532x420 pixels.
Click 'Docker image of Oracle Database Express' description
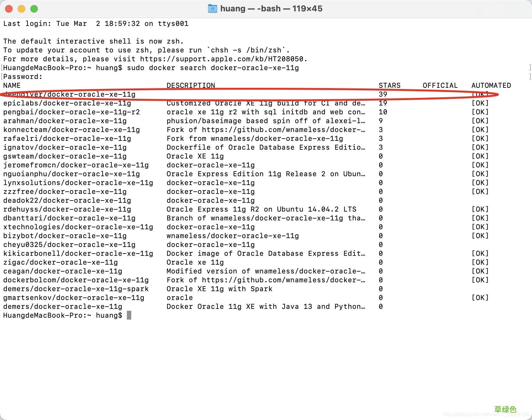coord(266,254)
